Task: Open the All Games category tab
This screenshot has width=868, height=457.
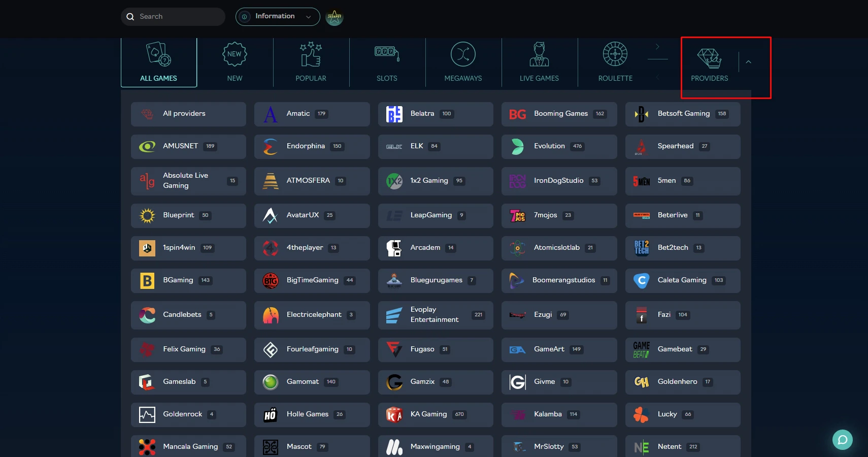Action: pos(159,62)
